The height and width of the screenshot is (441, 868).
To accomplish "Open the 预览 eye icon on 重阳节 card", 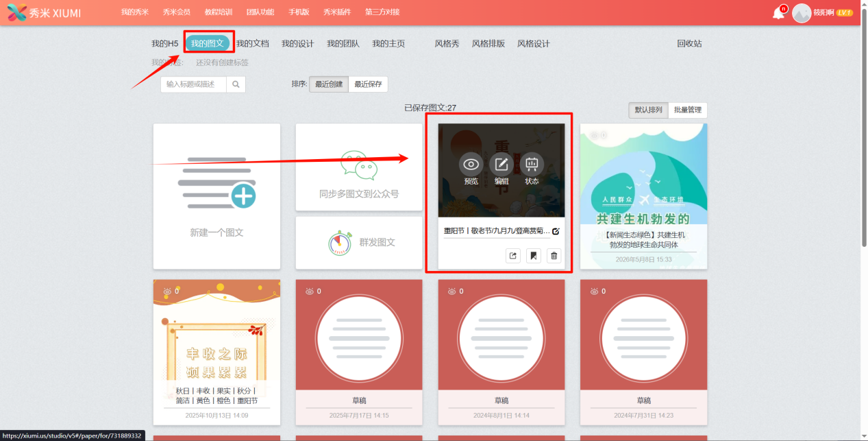I will tap(471, 165).
